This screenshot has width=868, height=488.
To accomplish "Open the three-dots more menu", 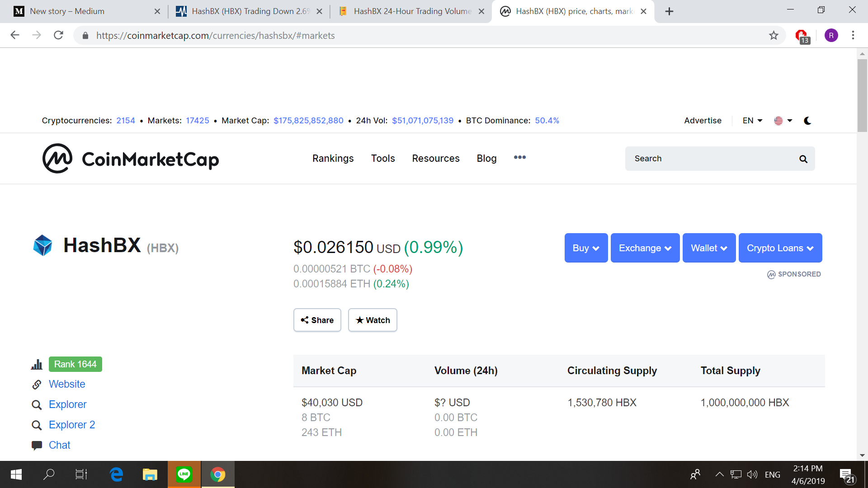I will pos(520,157).
